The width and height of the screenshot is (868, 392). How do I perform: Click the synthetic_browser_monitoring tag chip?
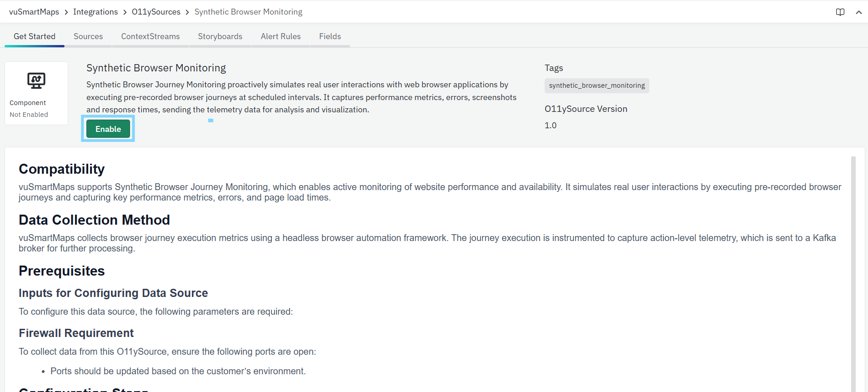(x=597, y=85)
